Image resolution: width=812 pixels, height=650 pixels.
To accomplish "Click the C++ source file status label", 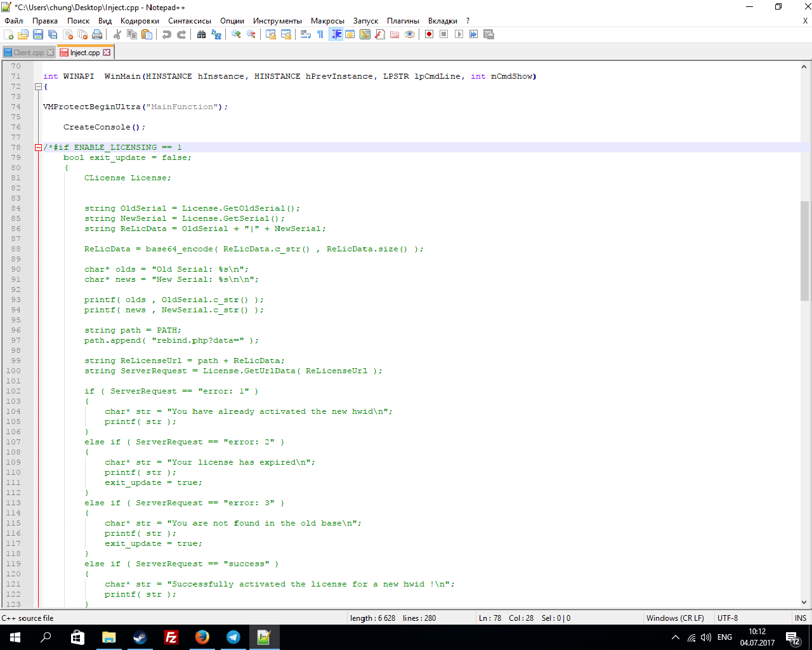I will click(28, 618).
